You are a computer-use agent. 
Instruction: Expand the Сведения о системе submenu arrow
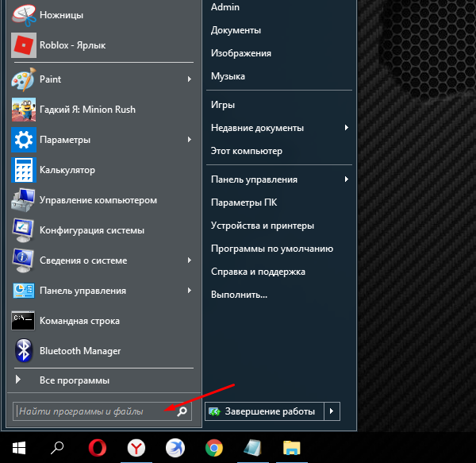coord(190,260)
